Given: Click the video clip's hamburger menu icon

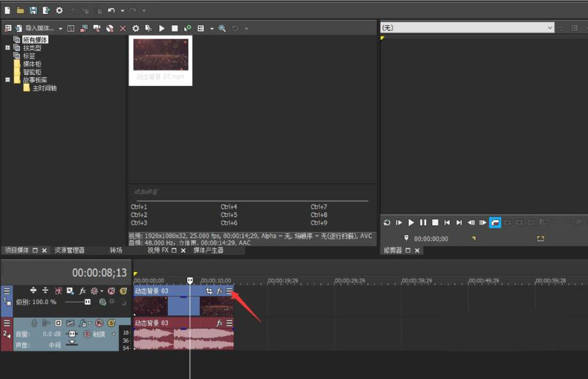Looking at the screenshot, I should click(229, 291).
